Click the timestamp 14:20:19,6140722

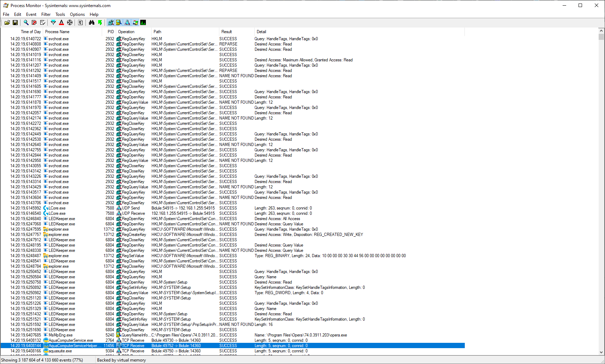(26, 39)
